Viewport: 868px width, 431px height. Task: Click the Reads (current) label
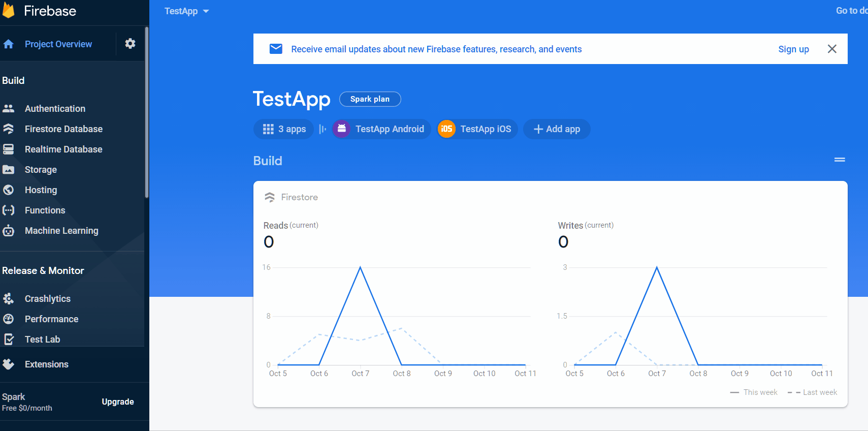pos(291,225)
